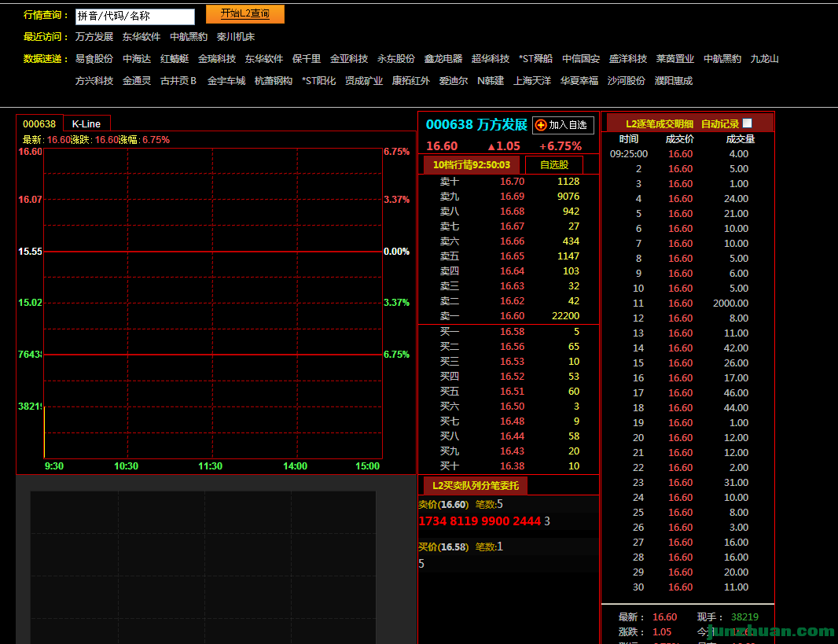Viewport: 838px width, 644px height.
Task: Open 上海天洋 quick data link
Action: tap(532, 81)
